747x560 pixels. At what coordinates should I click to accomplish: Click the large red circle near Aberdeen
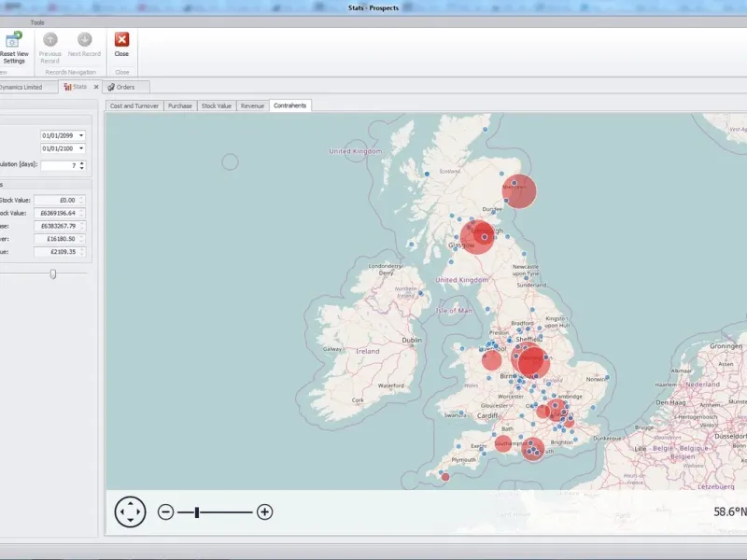pyautogui.click(x=519, y=190)
